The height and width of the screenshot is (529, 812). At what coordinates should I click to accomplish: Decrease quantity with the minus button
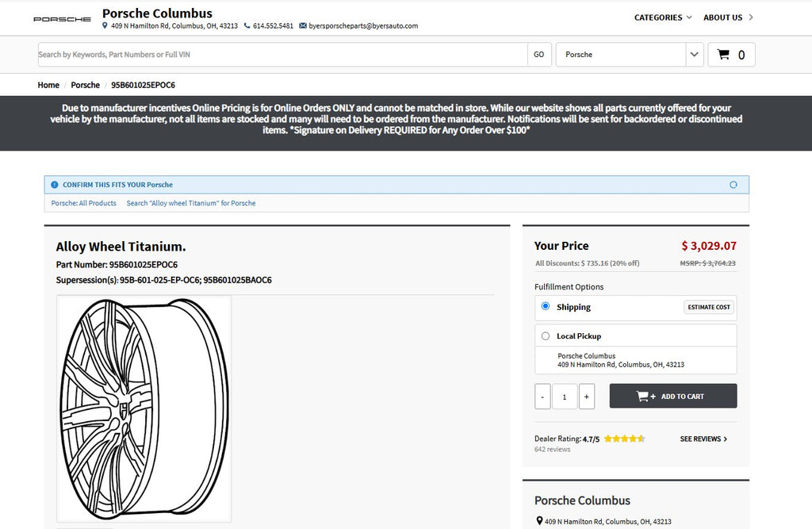[x=542, y=397]
